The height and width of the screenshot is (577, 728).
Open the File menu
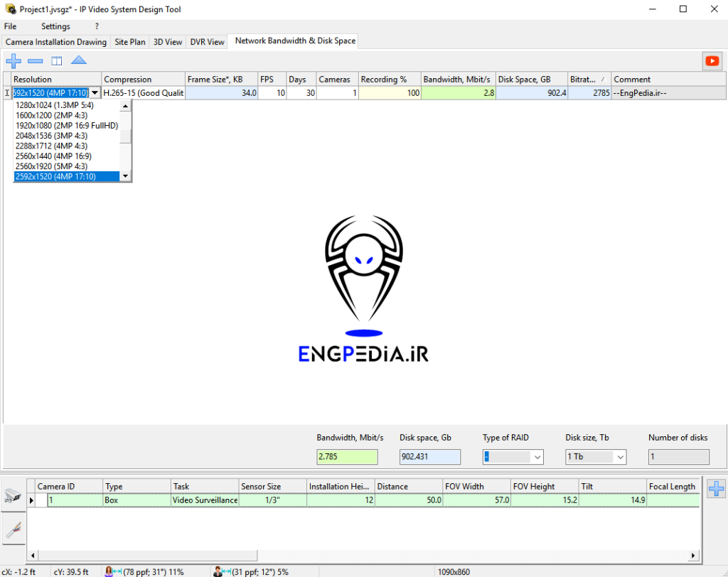coord(11,26)
